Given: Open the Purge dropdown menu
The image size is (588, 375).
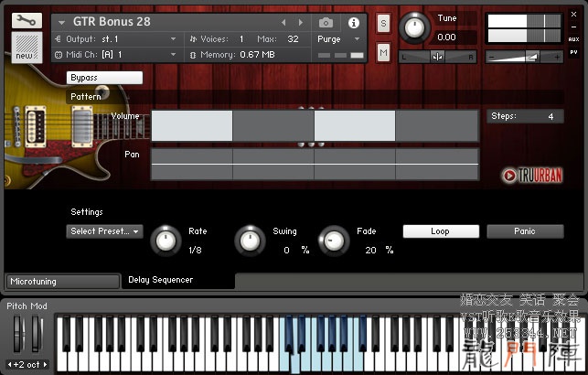Looking at the screenshot, I should [338, 39].
